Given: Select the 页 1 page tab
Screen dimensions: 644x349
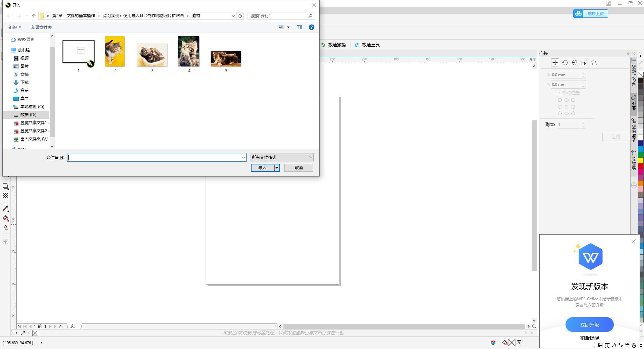Looking at the screenshot, I should pos(74,326).
